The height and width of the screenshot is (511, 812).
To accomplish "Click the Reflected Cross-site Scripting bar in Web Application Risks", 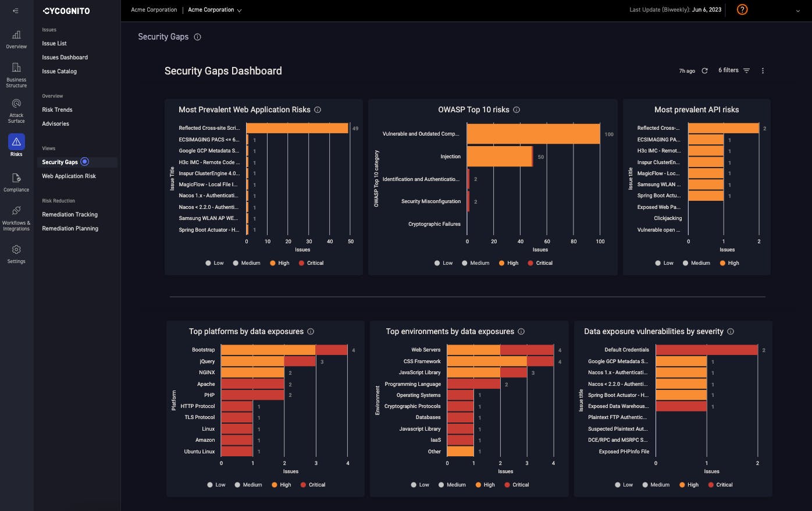I will tap(297, 129).
